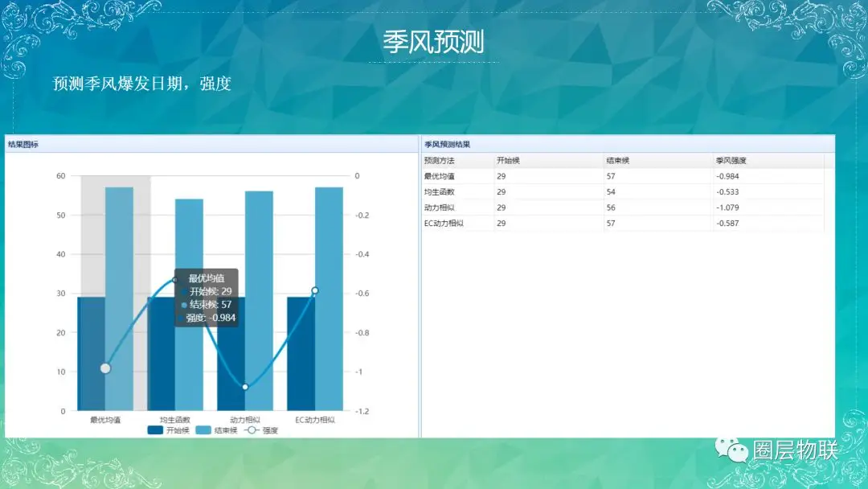Click the EC动力相似 x-axis label
The image size is (868, 489).
(x=315, y=420)
